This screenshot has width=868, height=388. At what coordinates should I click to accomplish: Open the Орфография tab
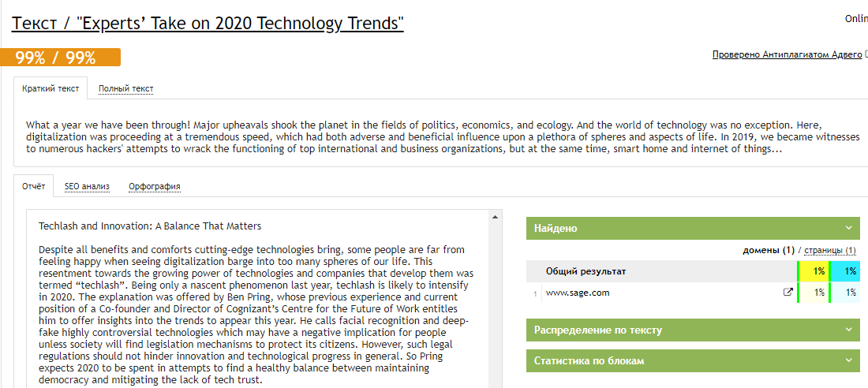[x=155, y=186]
